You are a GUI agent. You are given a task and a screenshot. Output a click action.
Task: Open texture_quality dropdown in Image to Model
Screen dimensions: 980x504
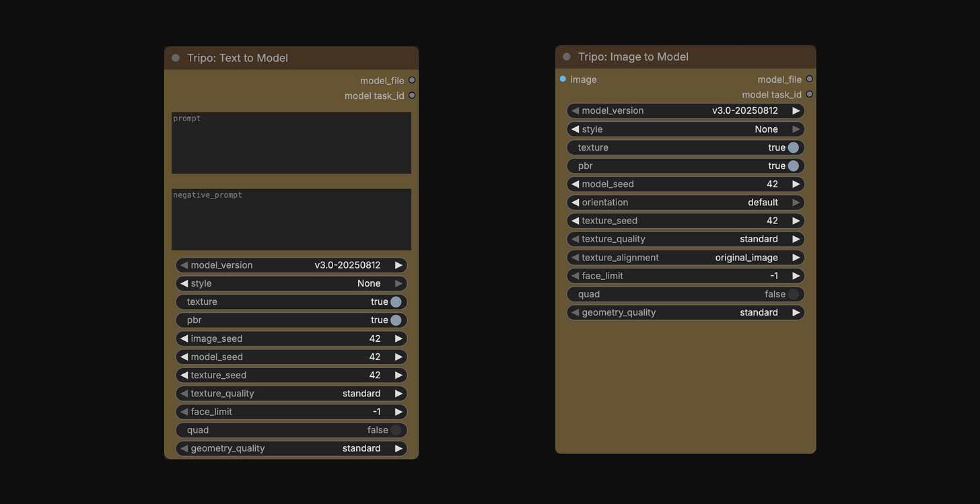[x=686, y=239]
